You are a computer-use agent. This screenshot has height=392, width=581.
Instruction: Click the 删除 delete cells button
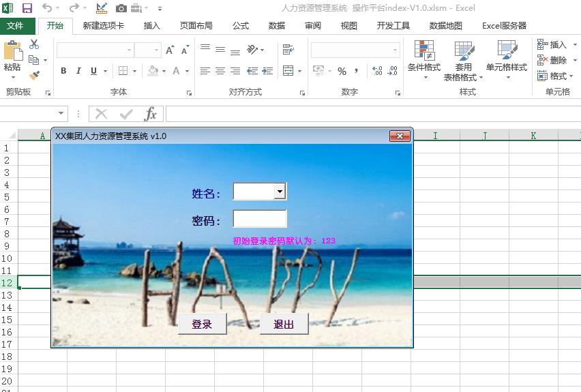point(552,61)
